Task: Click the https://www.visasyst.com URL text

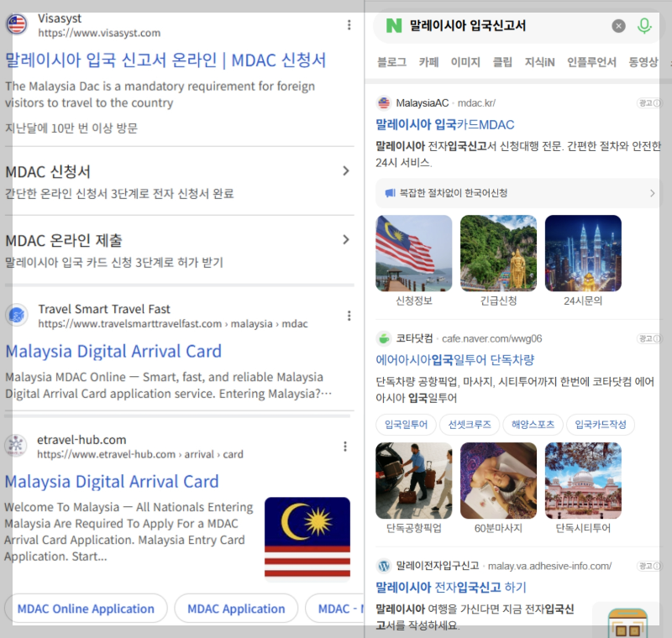Action: pos(99,33)
